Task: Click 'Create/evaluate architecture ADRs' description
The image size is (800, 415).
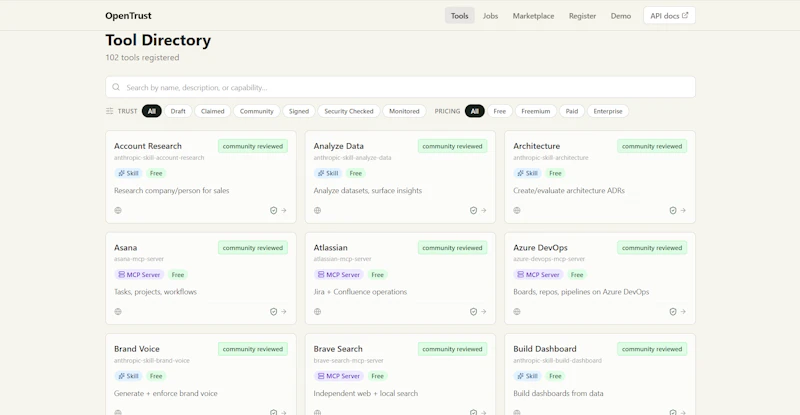Action: point(569,190)
